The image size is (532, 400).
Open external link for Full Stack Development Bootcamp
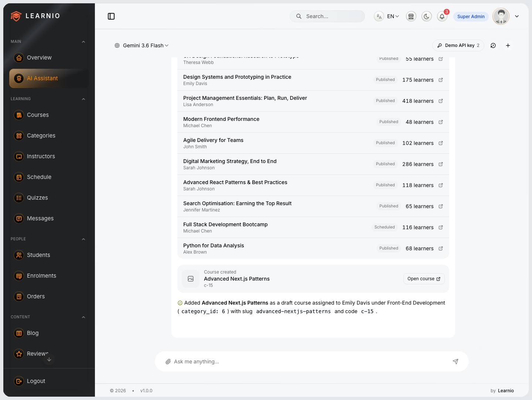441,227
